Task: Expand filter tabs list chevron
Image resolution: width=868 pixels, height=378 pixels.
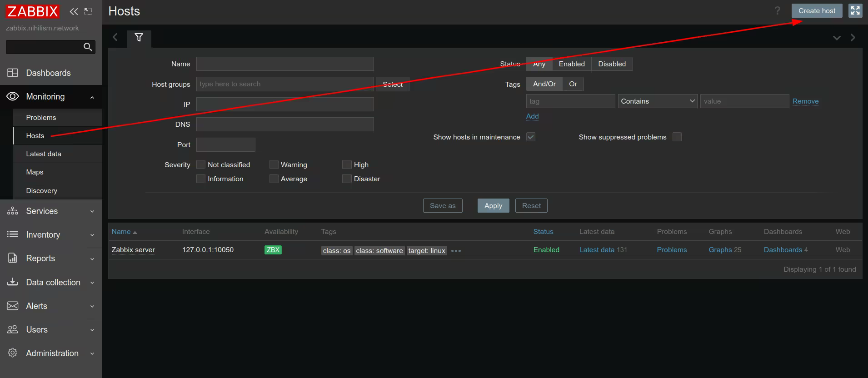Action: click(x=837, y=38)
